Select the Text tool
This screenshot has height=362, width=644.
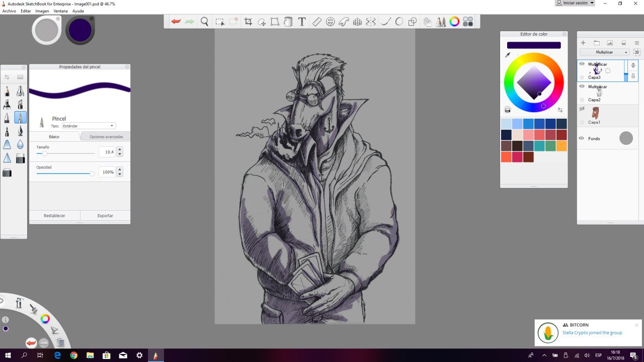pos(302,22)
